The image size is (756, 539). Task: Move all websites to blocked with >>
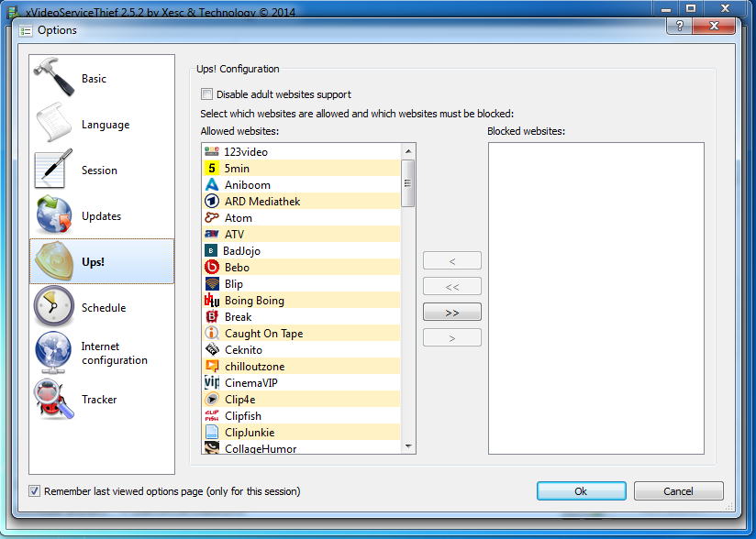pyautogui.click(x=451, y=313)
